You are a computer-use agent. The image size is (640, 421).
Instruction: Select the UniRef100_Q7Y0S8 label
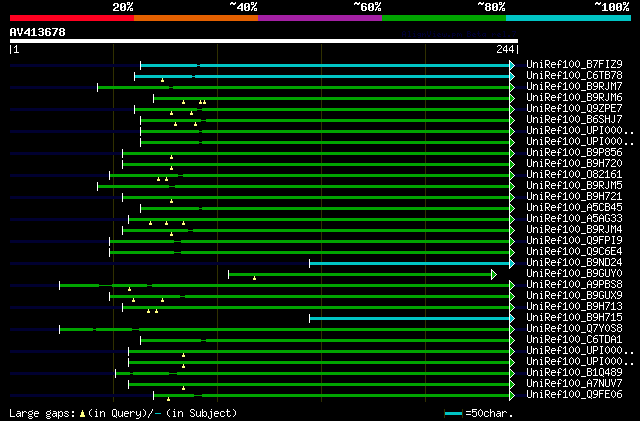pos(574,329)
